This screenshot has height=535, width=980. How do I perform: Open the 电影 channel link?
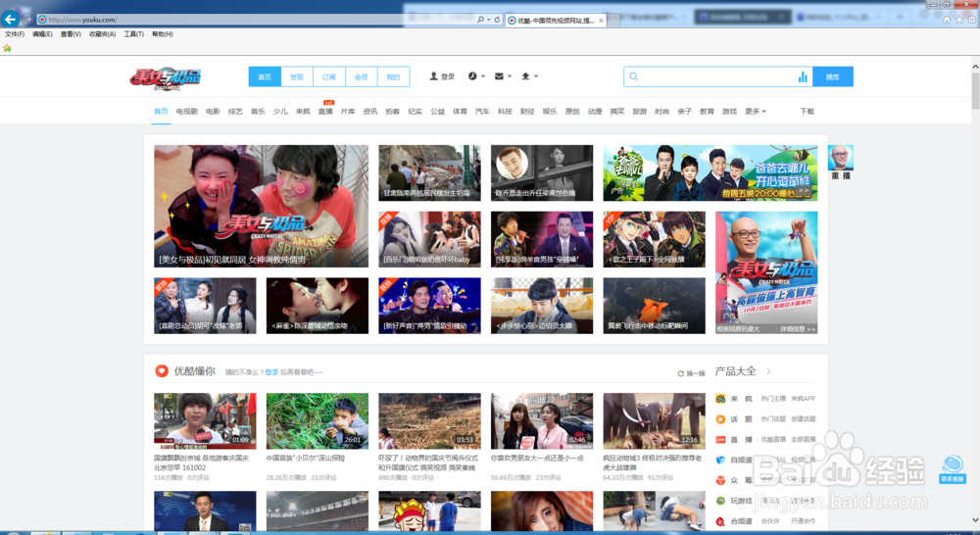[x=213, y=112]
